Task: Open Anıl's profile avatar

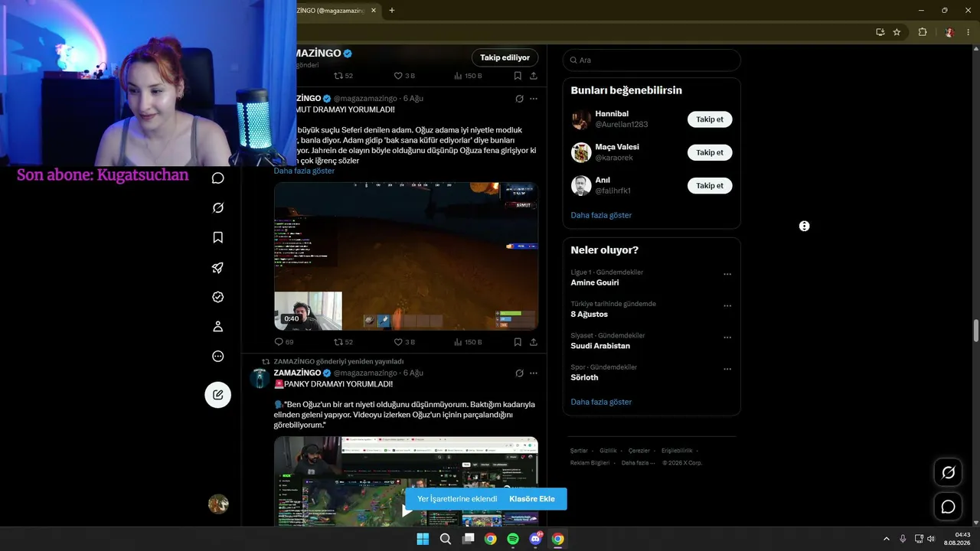Action: (581, 185)
